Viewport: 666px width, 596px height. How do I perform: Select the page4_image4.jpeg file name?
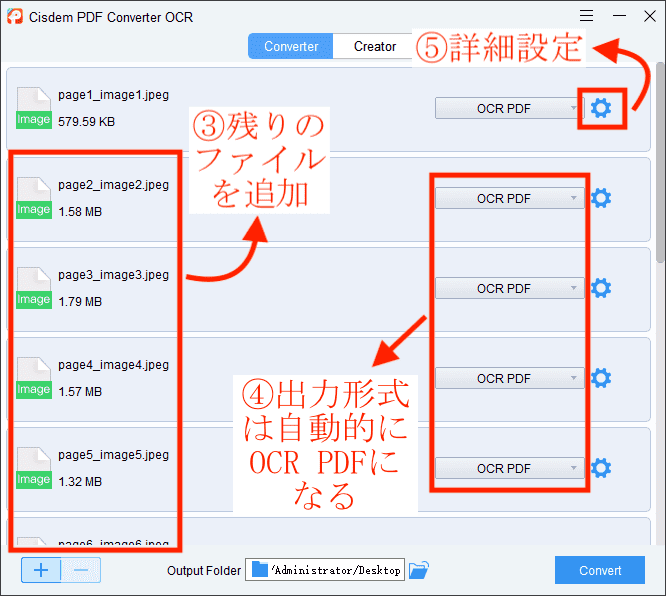pyautogui.click(x=113, y=365)
